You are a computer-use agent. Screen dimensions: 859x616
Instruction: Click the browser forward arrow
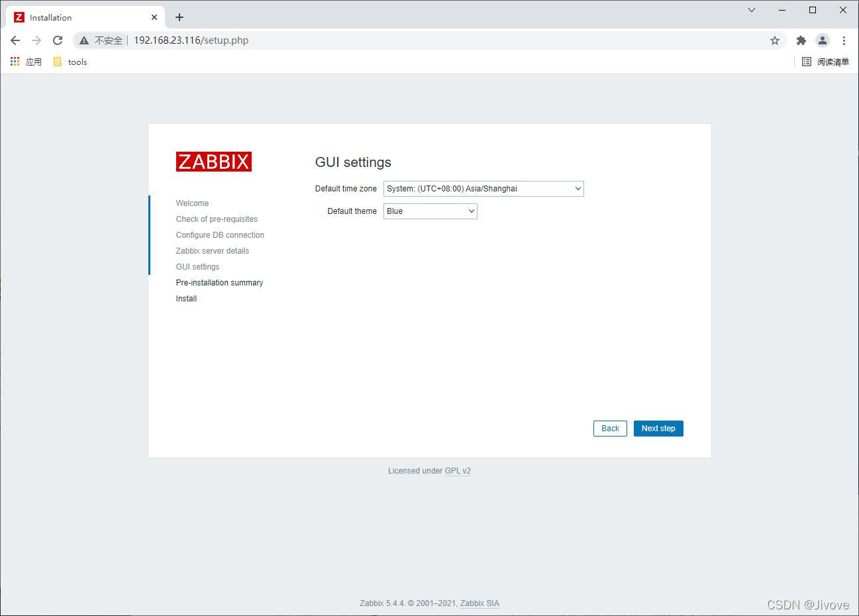[36, 40]
